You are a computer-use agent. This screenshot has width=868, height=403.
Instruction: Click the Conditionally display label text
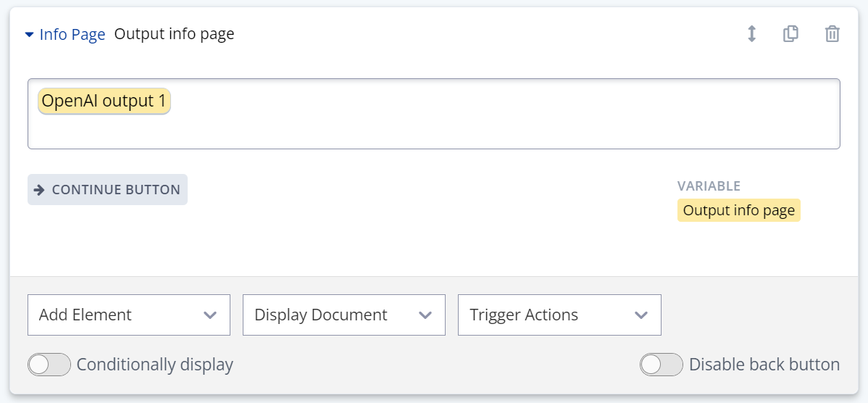pyautogui.click(x=154, y=365)
